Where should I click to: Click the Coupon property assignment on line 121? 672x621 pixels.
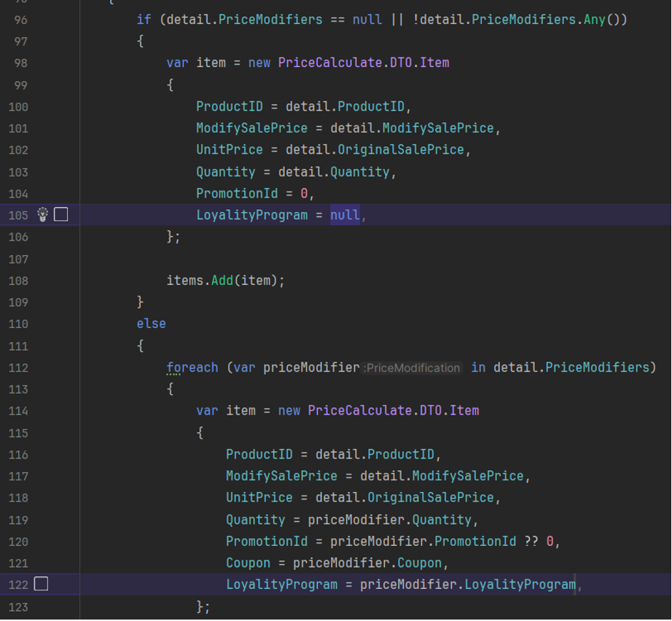248,563
